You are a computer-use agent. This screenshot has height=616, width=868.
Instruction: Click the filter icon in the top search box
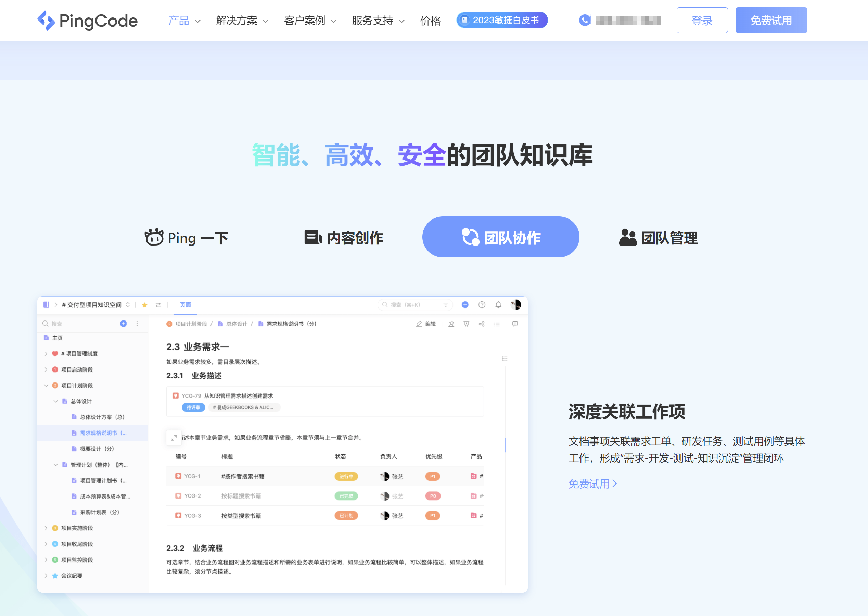446,305
